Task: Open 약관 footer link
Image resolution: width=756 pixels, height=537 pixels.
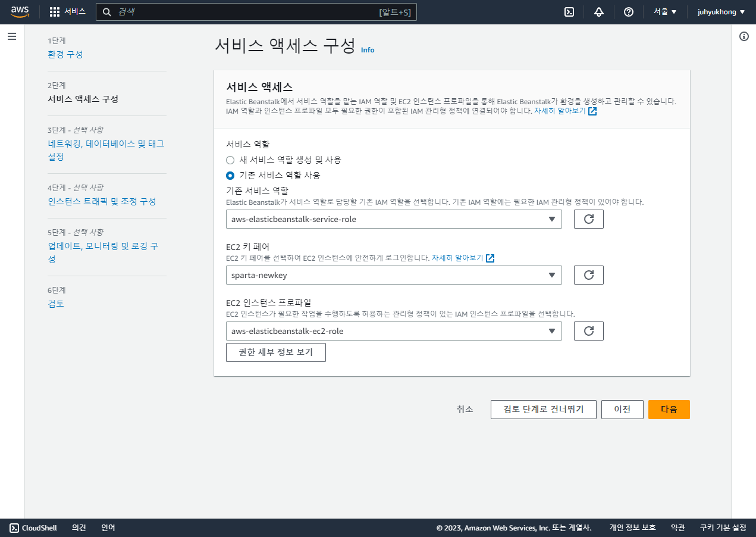Action: 678,527
